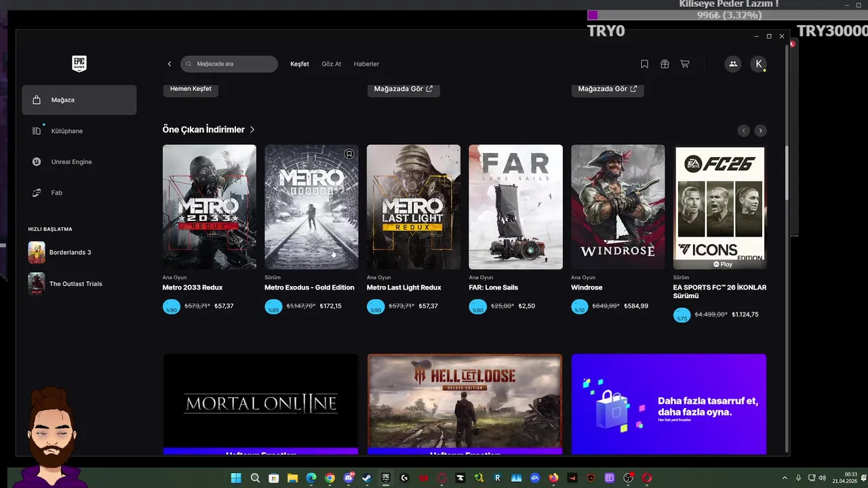
Task: Open the EA app from taskbar
Action: click(x=534, y=478)
